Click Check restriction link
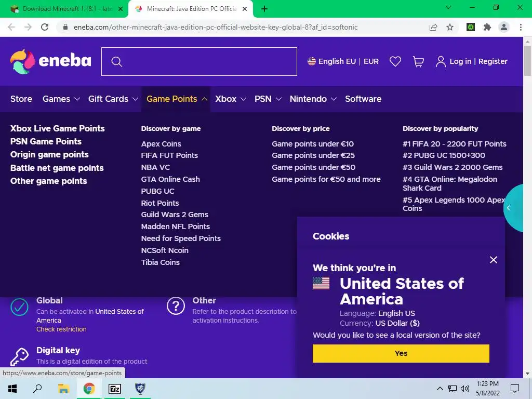Image resolution: width=532 pixels, height=399 pixels. pyautogui.click(x=61, y=329)
